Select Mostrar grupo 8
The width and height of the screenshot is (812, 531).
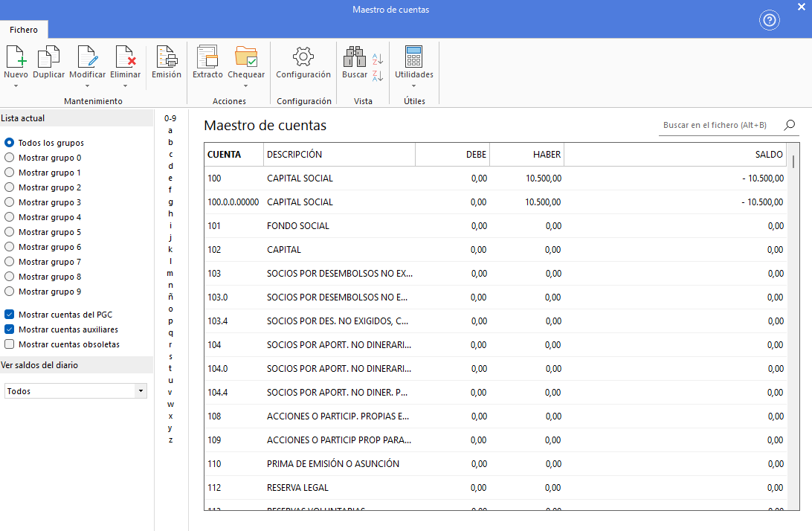(10, 277)
